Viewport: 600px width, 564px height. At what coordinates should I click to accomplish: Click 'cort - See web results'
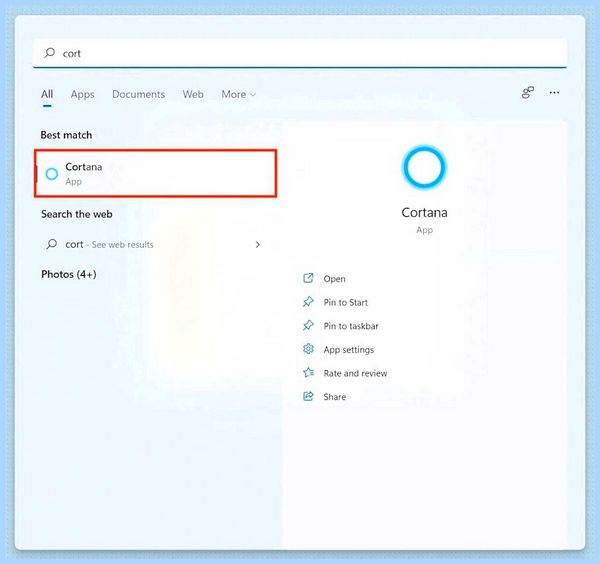(109, 245)
